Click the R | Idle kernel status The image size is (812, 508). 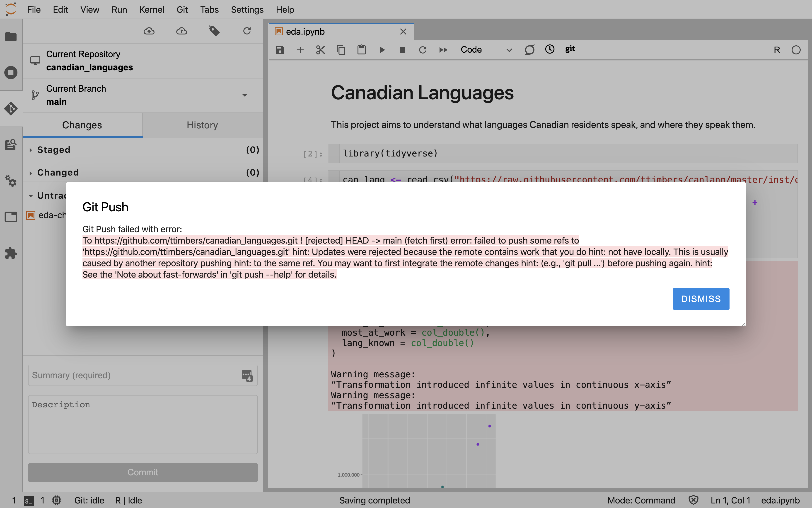(128, 500)
